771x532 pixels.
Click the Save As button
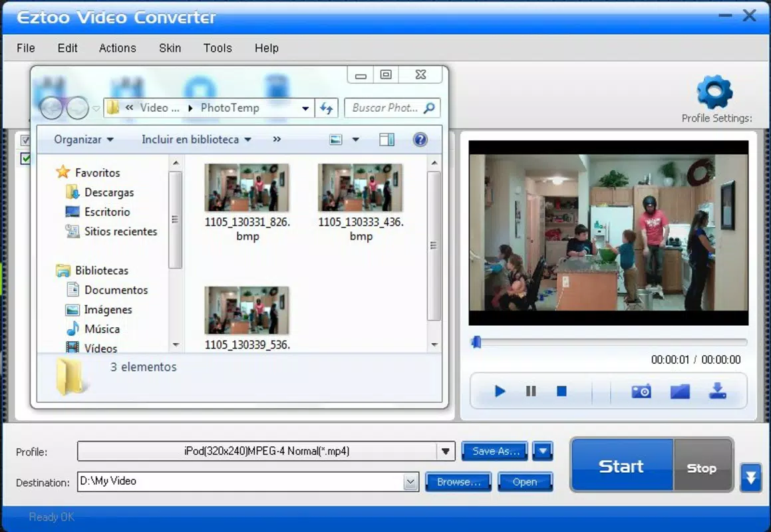pos(495,452)
